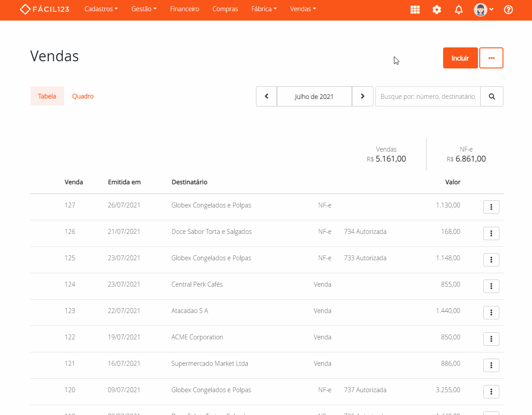532x415 pixels.
Task: Click the Incluir button
Action: point(460,58)
